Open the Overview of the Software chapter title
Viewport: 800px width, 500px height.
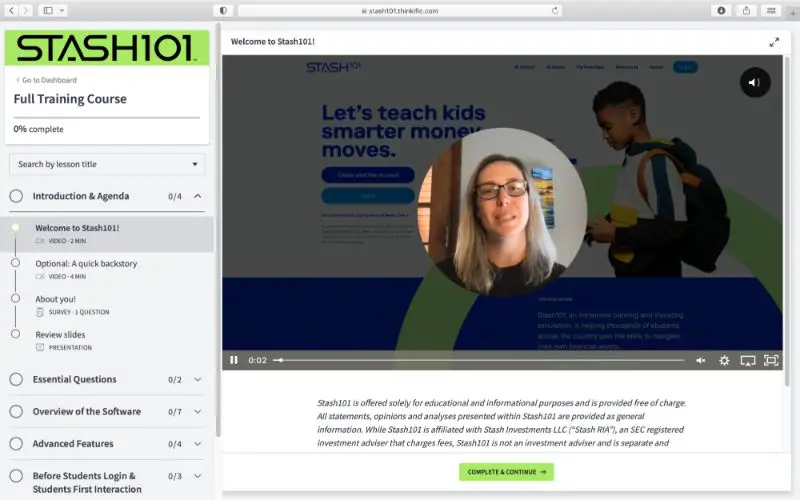[x=87, y=412]
